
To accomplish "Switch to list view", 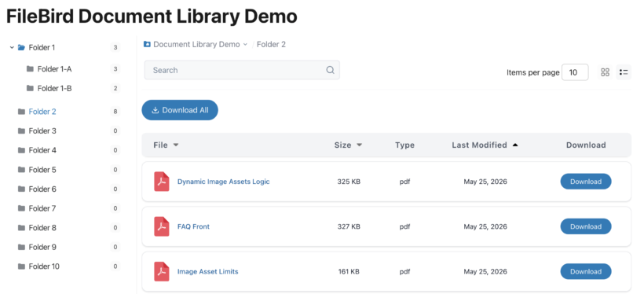I will click(x=624, y=72).
